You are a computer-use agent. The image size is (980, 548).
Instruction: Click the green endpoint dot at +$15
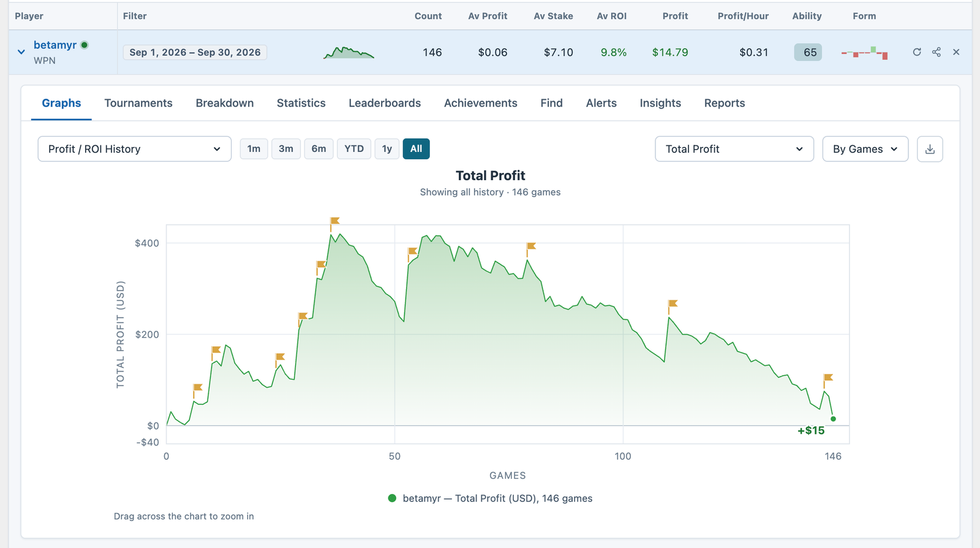point(833,419)
